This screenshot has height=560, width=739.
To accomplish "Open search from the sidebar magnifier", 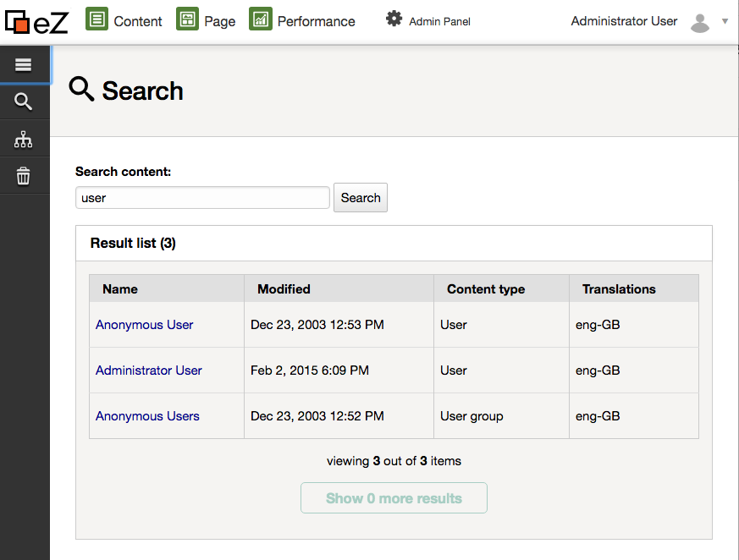I will point(23,102).
